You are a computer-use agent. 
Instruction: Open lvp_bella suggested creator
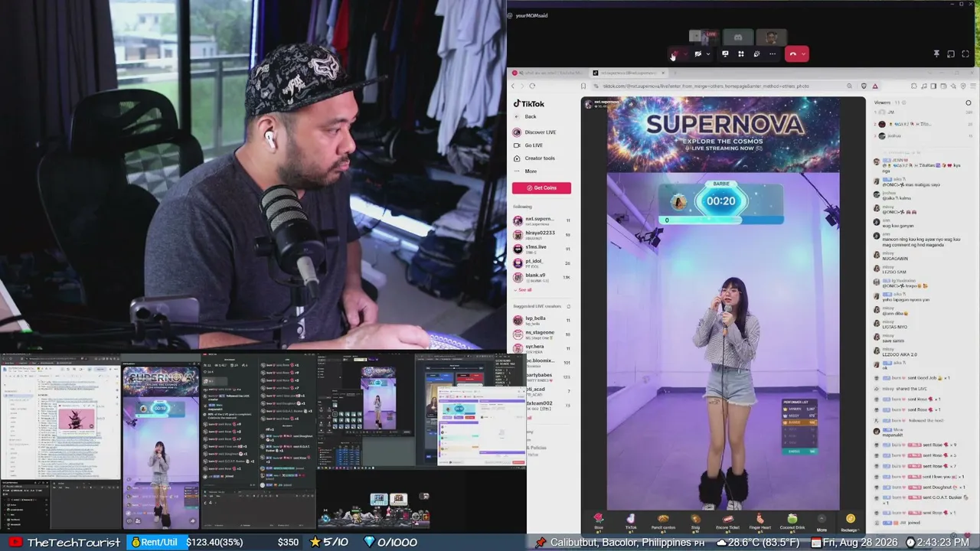pos(542,320)
